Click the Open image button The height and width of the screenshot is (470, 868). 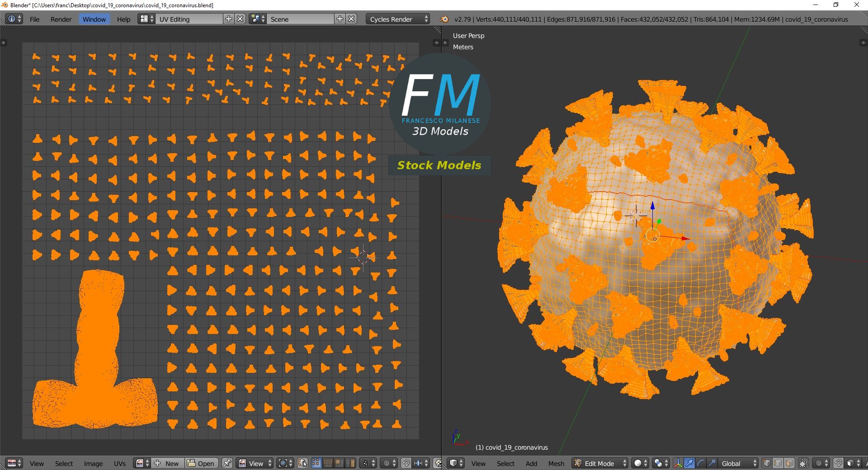click(x=202, y=463)
